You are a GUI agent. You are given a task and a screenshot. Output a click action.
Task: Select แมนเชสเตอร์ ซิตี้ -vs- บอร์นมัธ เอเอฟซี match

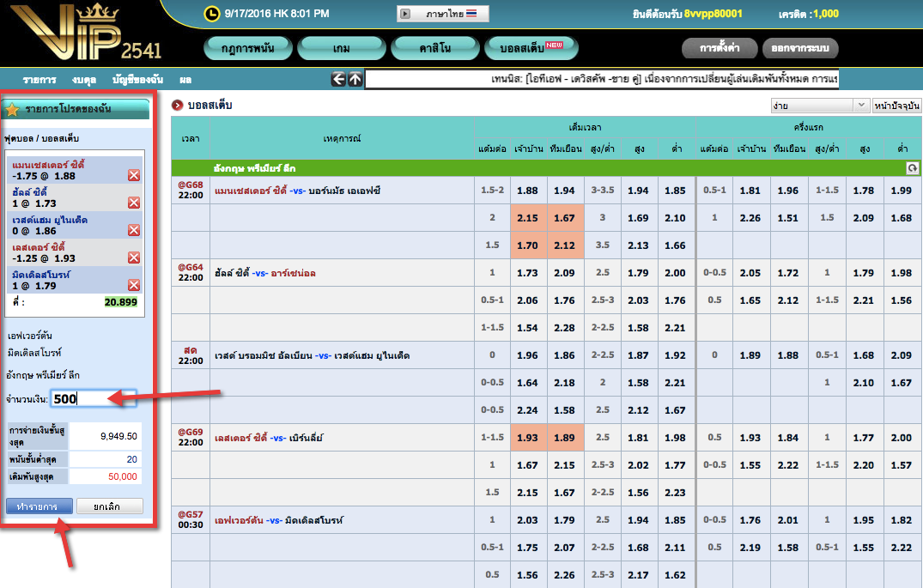pyautogui.click(x=297, y=191)
